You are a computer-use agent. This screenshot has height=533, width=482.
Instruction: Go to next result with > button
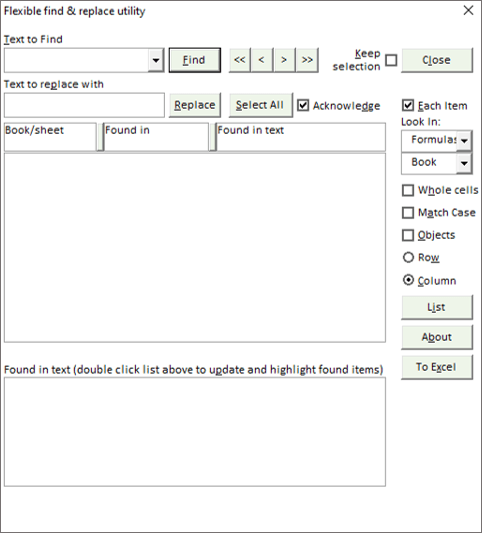[x=284, y=60]
